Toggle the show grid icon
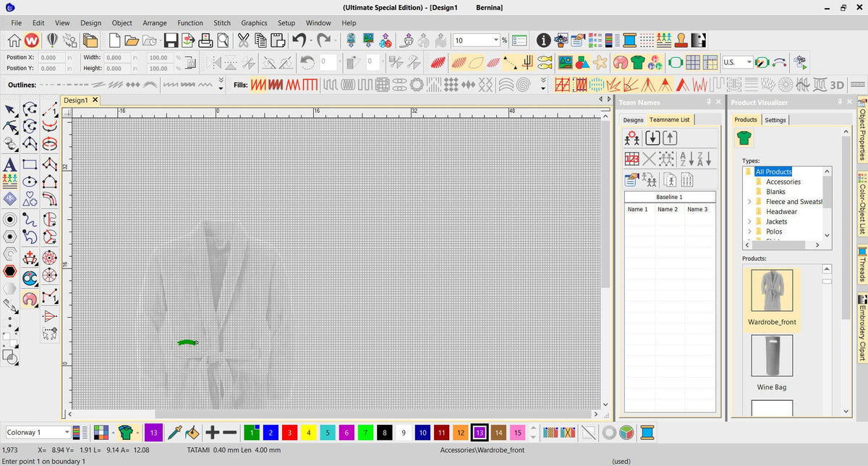Viewport: 868px width, 466px height. [693, 62]
